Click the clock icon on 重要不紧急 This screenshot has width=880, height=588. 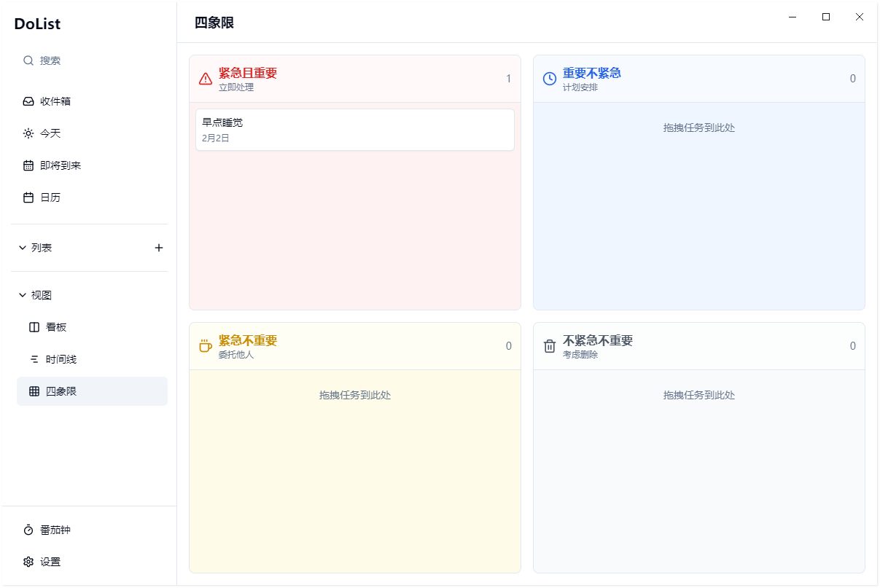point(549,79)
